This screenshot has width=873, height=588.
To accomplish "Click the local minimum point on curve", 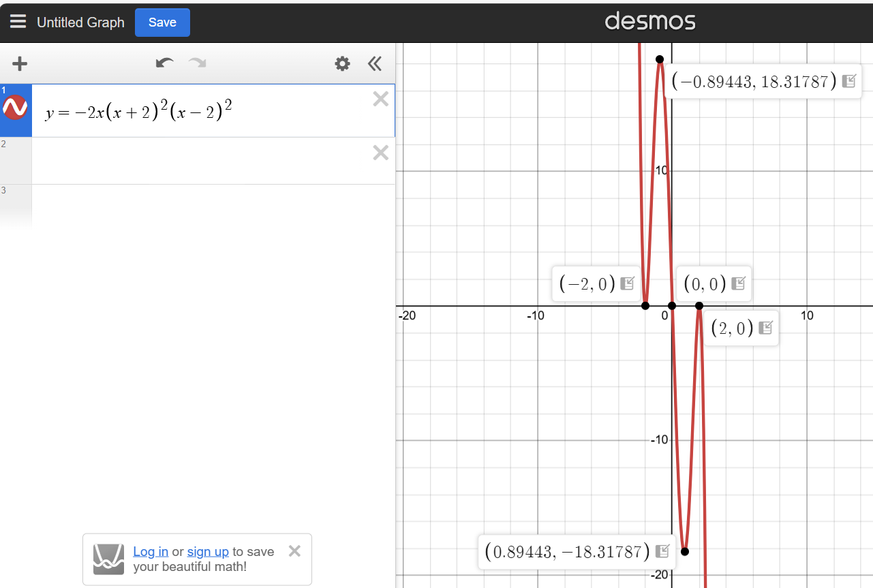I will tap(685, 551).
